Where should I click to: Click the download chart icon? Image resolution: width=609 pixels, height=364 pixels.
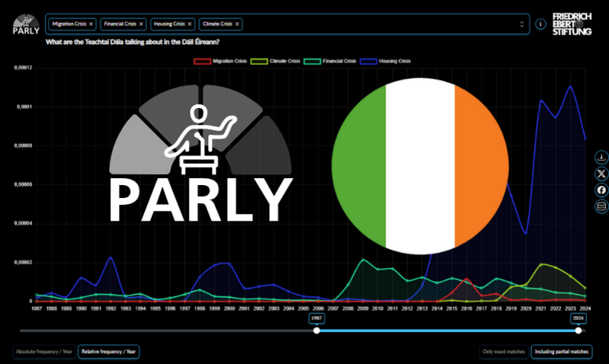tap(601, 157)
